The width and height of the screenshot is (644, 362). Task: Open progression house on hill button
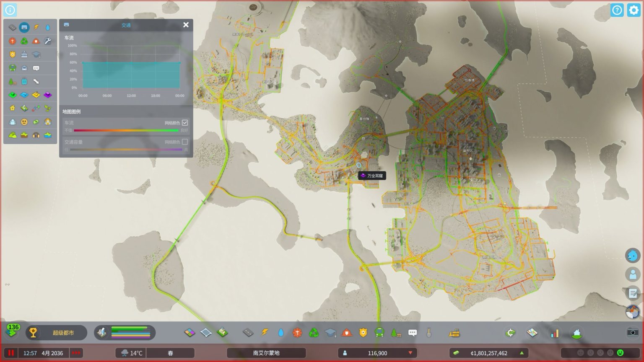point(577,333)
